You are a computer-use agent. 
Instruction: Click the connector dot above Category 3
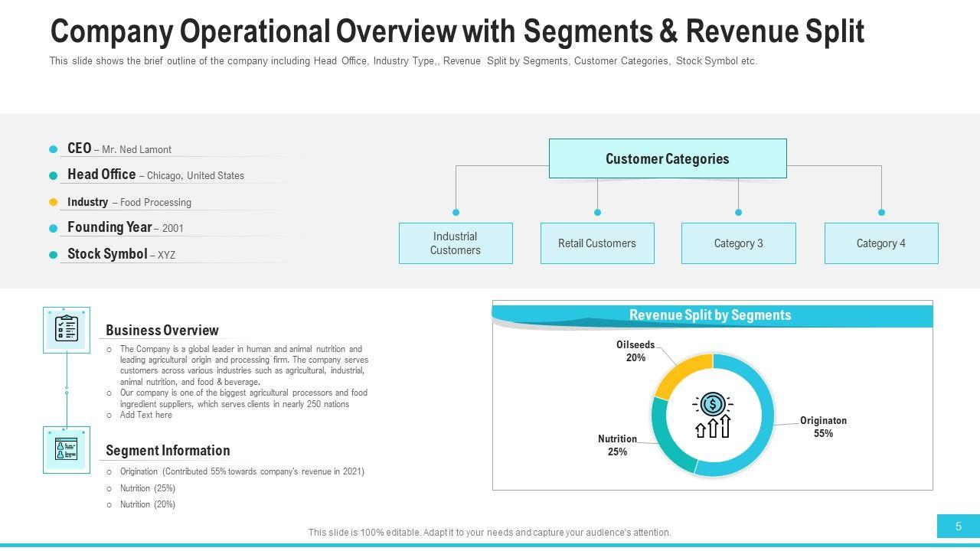click(738, 212)
